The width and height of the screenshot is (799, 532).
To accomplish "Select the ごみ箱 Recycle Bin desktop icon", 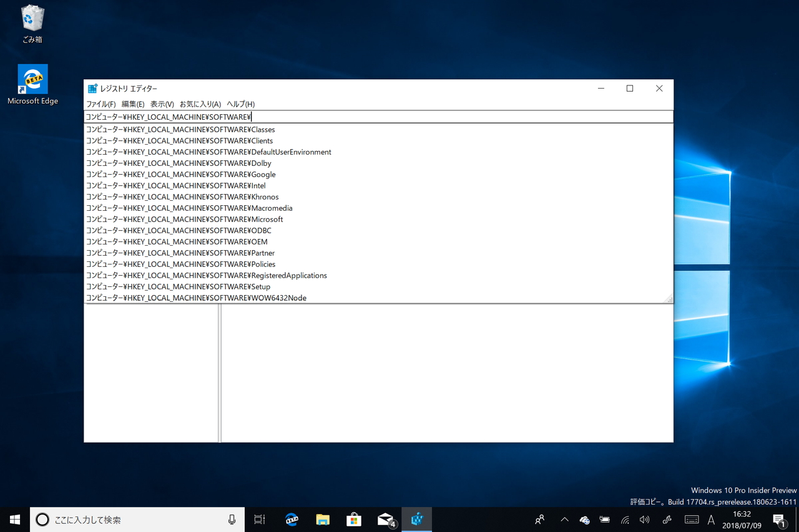I will coord(32,25).
